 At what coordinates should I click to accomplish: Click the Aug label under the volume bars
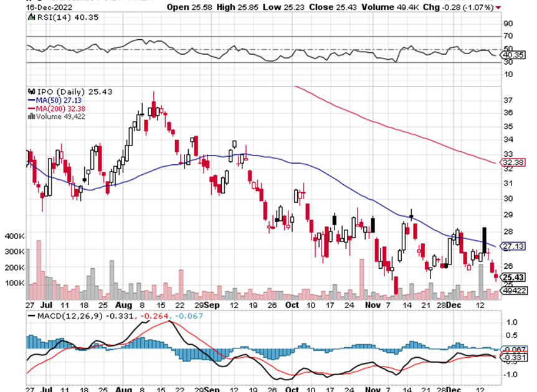[x=123, y=305]
